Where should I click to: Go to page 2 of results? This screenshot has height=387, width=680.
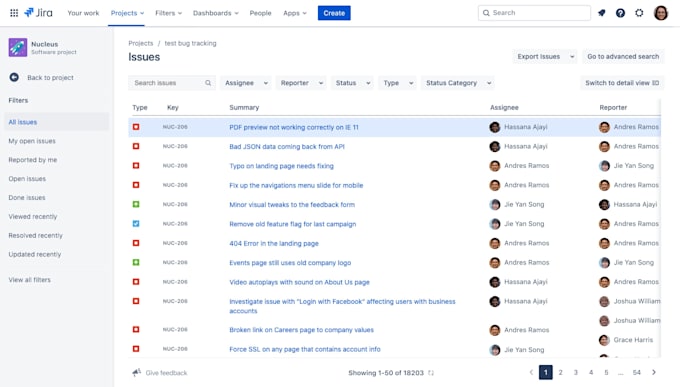[x=560, y=372]
